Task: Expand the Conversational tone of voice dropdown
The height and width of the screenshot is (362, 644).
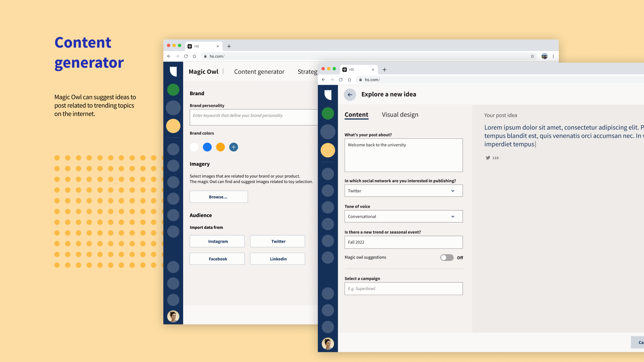Action: pos(404,217)
